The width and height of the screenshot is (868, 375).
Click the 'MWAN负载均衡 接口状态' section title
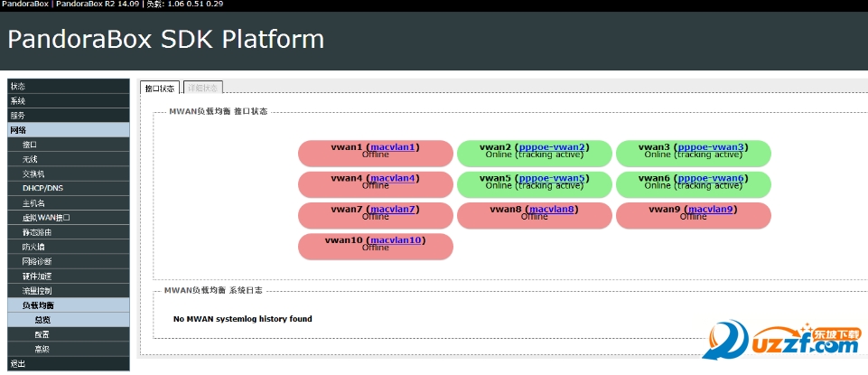click(218, 111)
